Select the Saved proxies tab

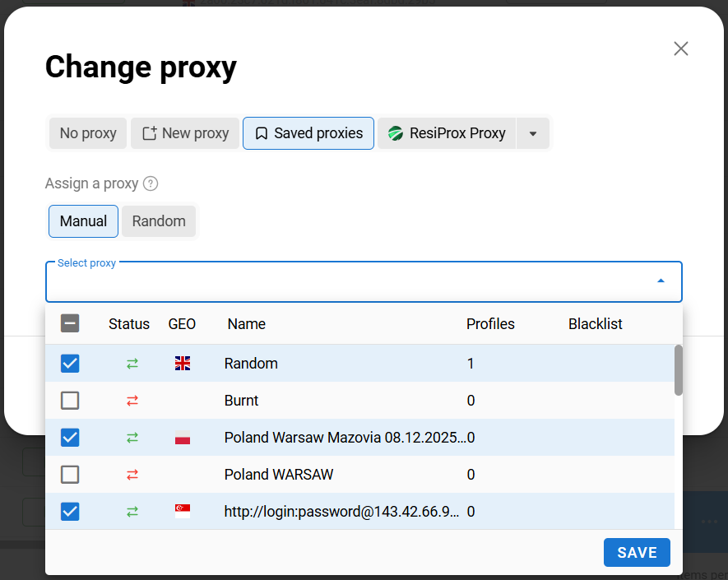[308, 133]
